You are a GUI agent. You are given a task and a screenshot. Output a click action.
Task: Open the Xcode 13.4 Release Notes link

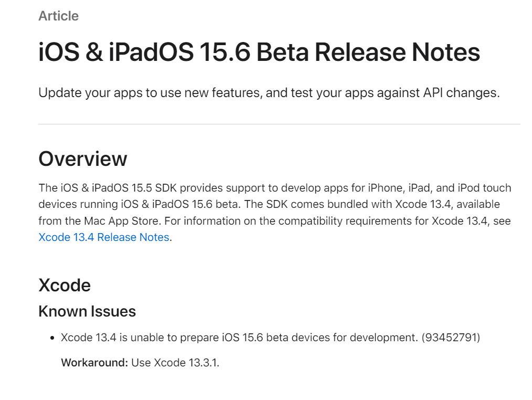pyautogui.click(x=104, y=237)
